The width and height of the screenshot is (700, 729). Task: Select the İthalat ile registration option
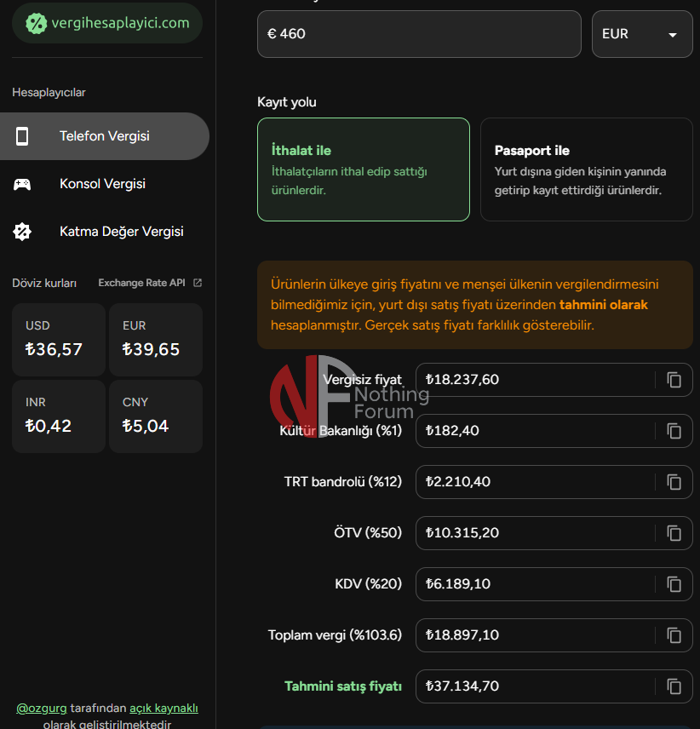click(363, 169)
